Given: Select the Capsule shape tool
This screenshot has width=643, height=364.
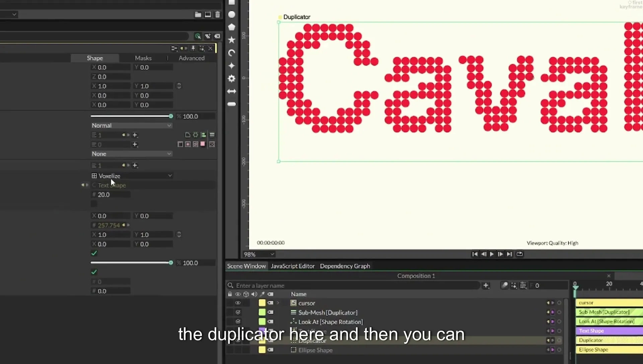Looking at the screenshot, I should [x=231, y=104].
